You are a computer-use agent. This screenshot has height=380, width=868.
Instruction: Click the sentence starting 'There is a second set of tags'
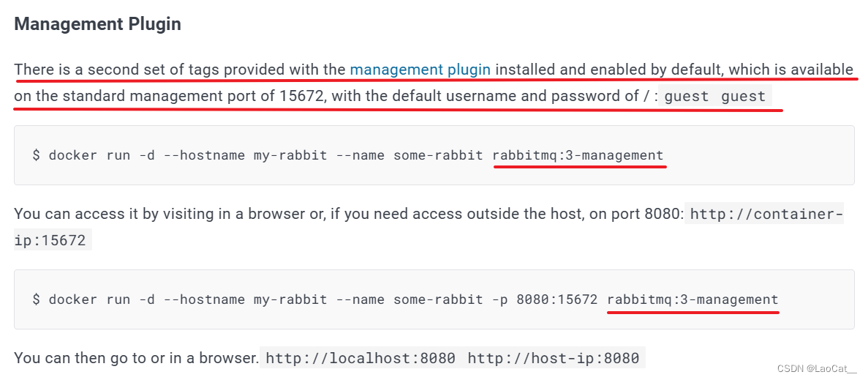(x=434, y=83)
